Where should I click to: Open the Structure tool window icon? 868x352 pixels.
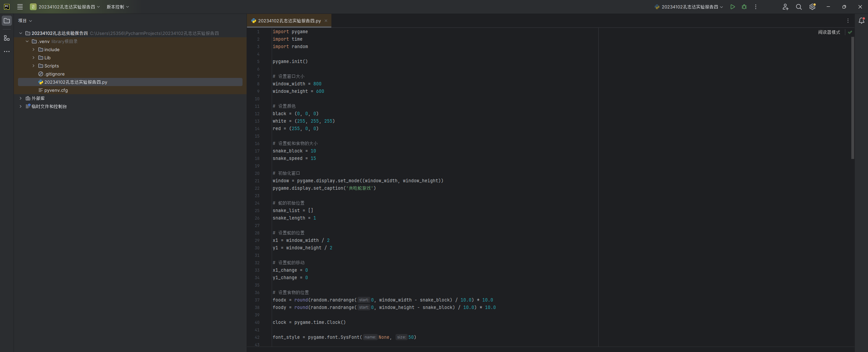point(7,38)
